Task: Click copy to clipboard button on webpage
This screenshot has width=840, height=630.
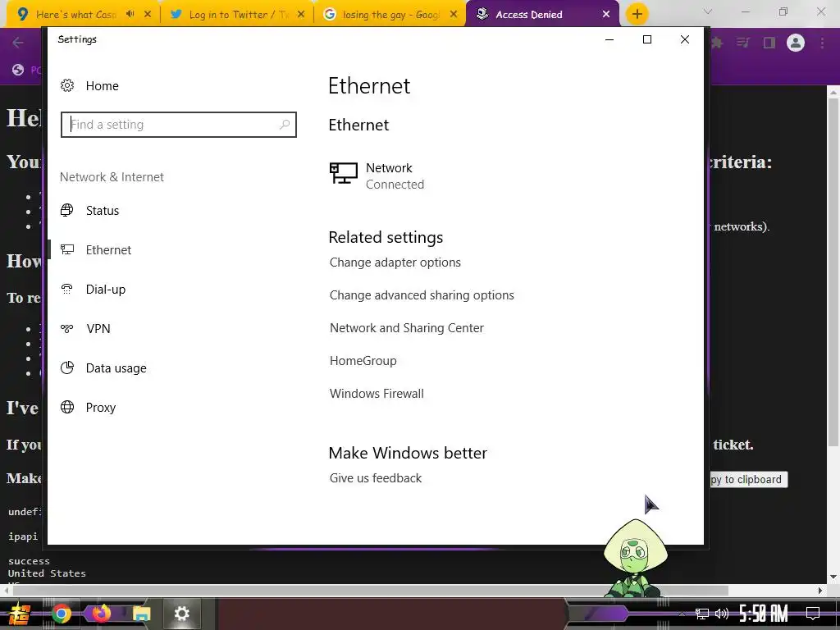Action: click(x=748, y=479)
